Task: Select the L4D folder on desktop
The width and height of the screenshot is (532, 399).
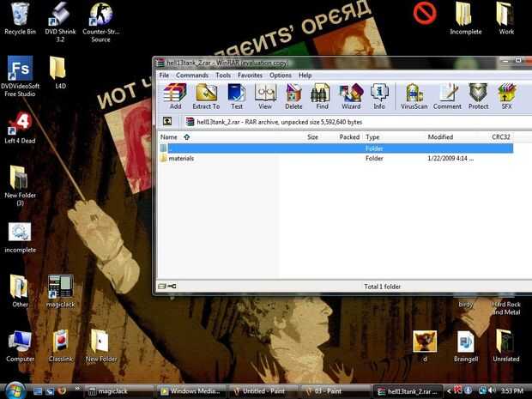Action: click(x=60, y=73)
